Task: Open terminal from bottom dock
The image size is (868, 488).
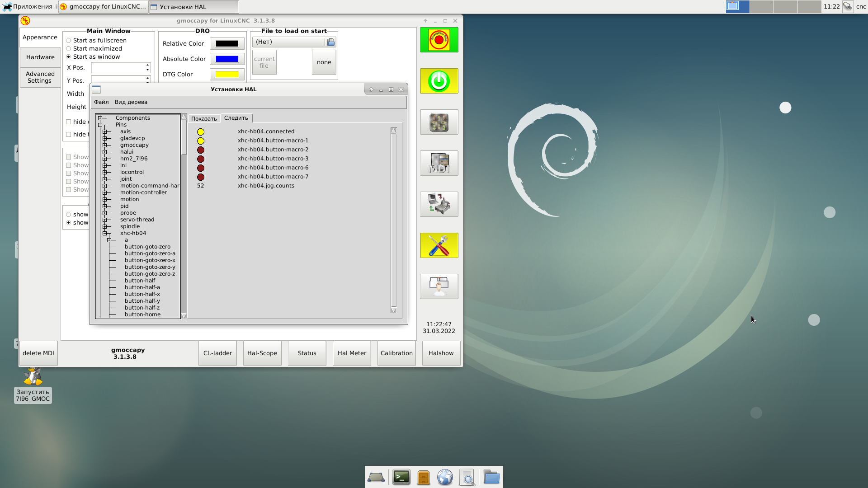Action: tap(401, 477)
